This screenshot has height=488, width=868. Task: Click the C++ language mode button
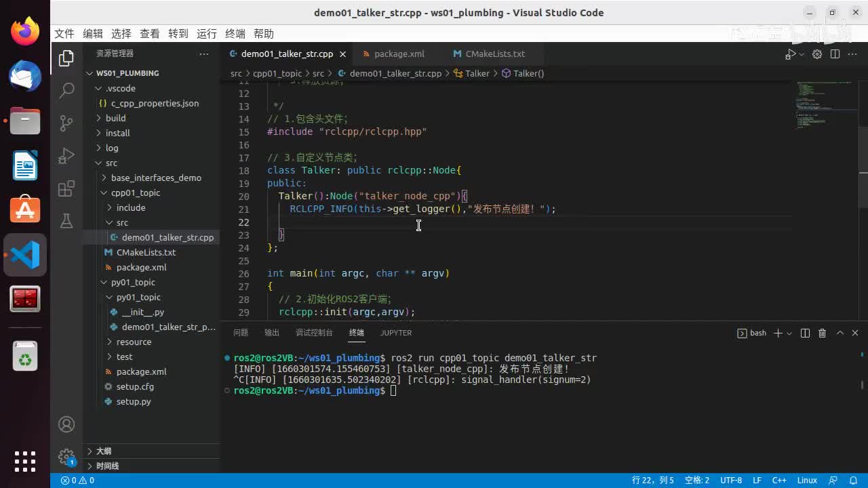(x=779, y=480)
